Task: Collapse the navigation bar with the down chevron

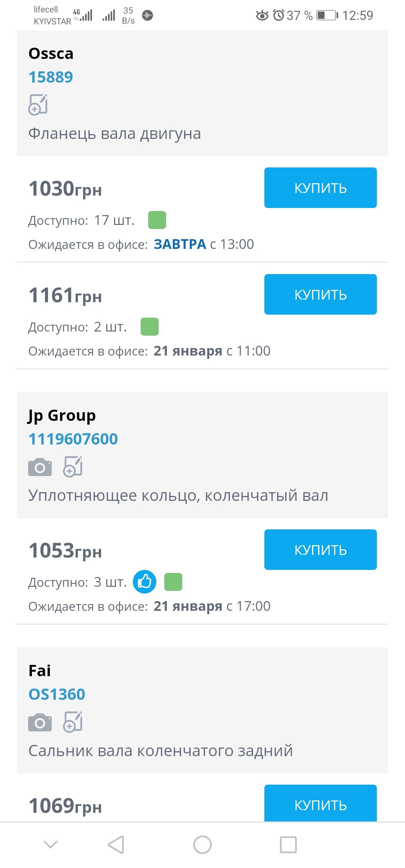Action: point(51,845)
